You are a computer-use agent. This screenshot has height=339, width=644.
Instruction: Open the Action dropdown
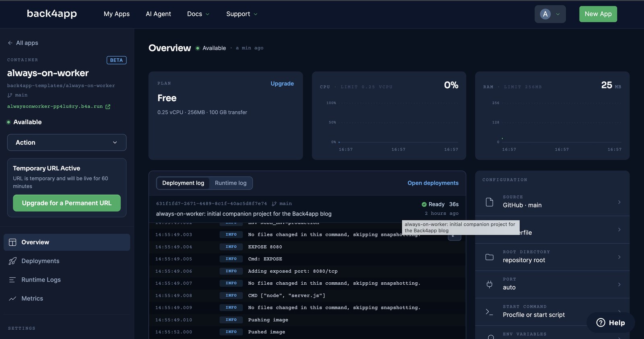click(67, 142)
